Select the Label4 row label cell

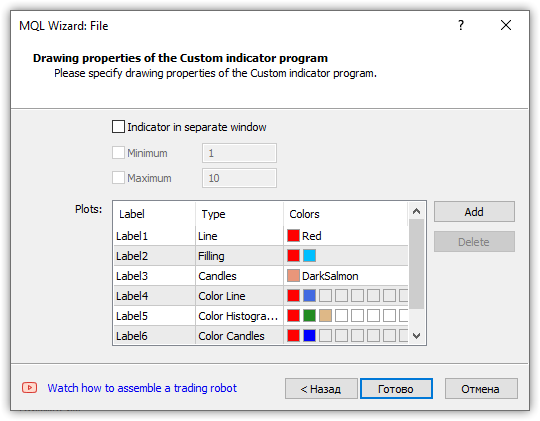[x=154, y=296]
